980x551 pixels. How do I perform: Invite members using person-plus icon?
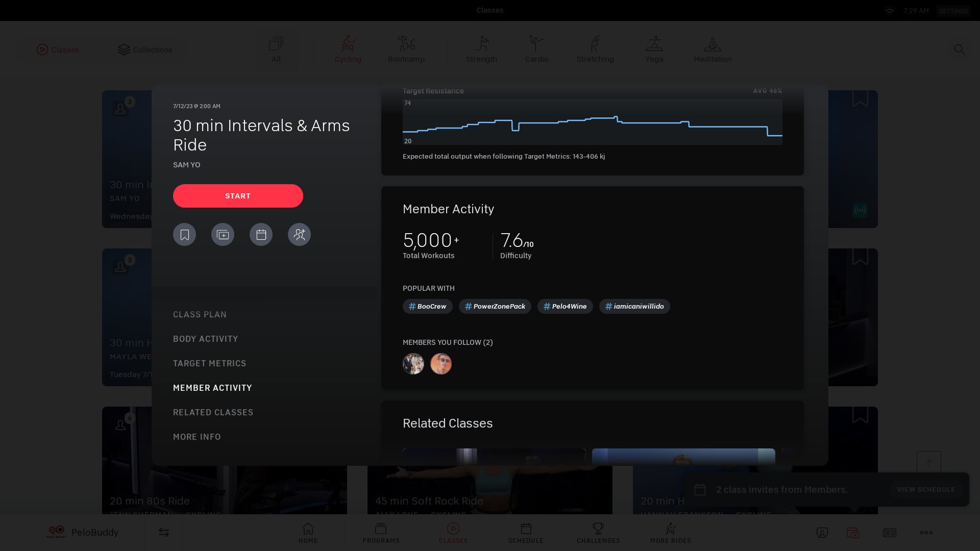coord(299,234)
